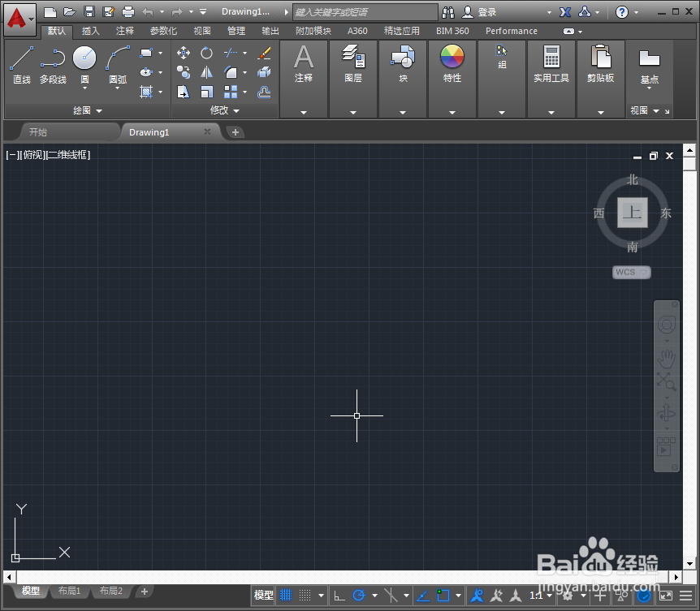
Task: Activate the Stretch tool
Action: coord(183,92)
